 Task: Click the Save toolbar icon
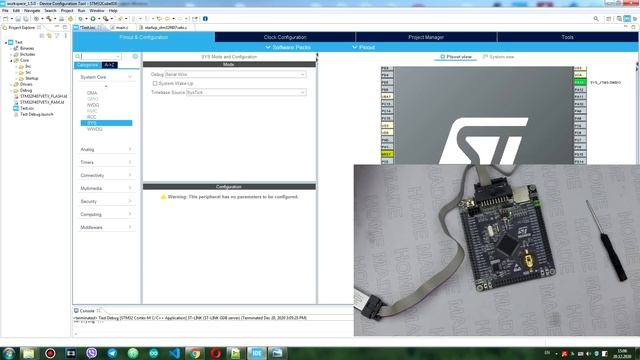(18, 19)
